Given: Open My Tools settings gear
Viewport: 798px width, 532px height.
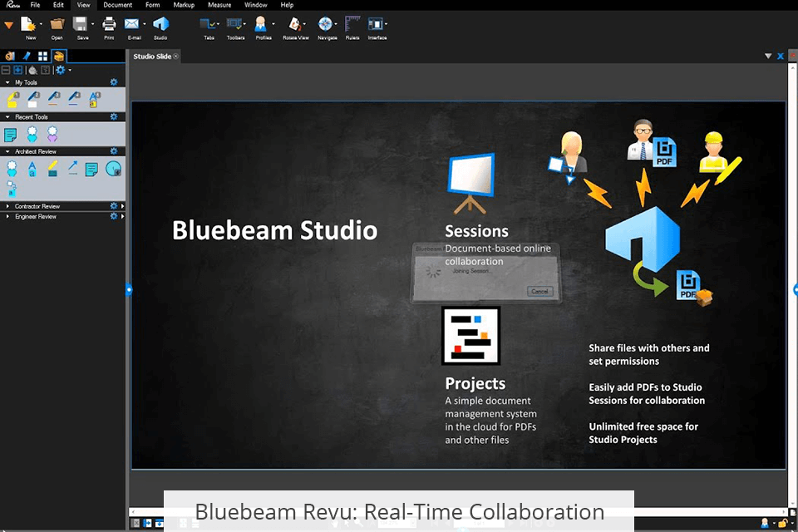Looking at the screenshot, I should [114, 82].
